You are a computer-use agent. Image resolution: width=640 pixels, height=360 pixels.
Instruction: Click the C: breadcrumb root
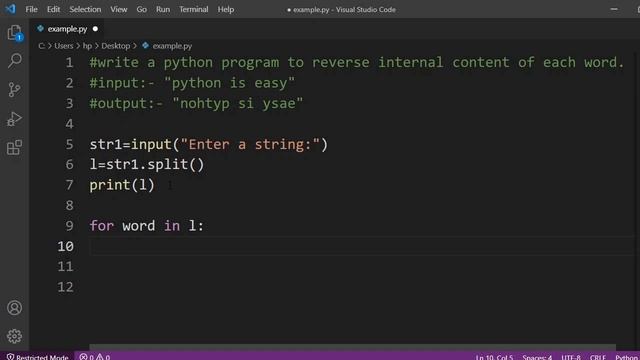(42, 46)
